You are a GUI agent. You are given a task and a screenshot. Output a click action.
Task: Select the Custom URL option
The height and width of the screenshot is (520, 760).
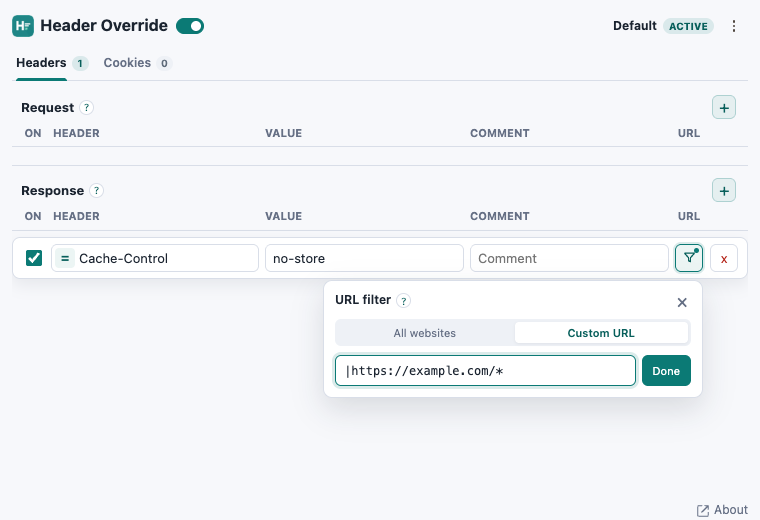coord(601,333)
